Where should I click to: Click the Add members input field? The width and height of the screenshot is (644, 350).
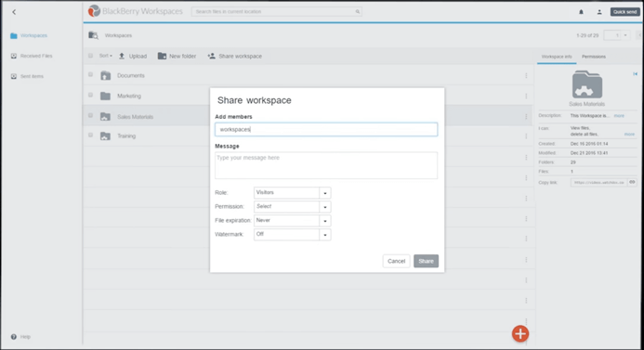326,129
